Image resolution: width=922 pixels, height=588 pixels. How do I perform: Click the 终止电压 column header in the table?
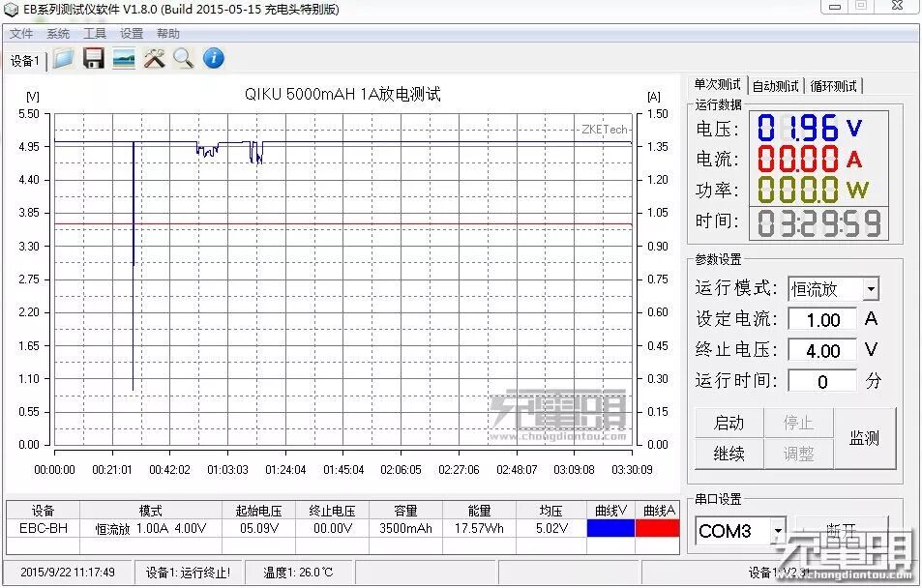pyautogui.click(x=332, y=511)
